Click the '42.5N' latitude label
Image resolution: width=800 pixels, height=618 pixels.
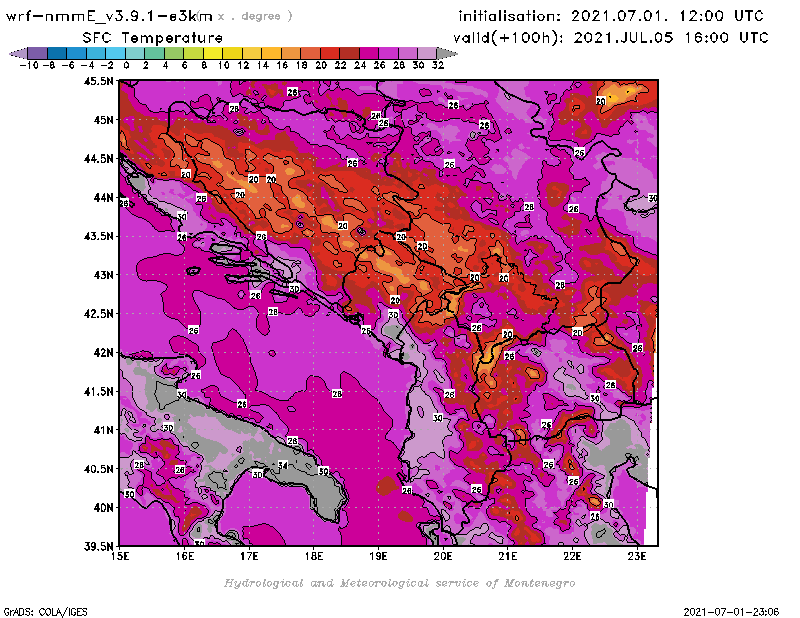[x=99, y=314]
